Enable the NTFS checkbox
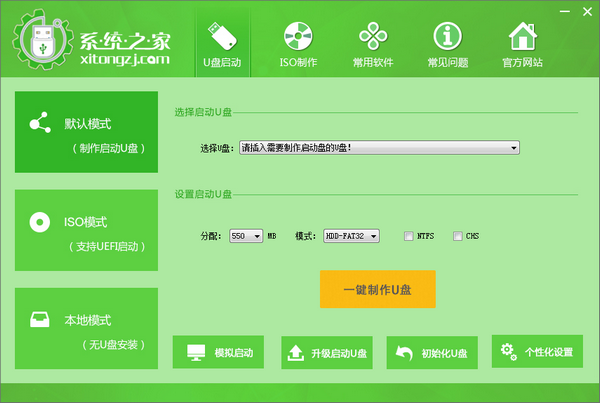Screen dimensions: 600x403 [x=408, y=236]
